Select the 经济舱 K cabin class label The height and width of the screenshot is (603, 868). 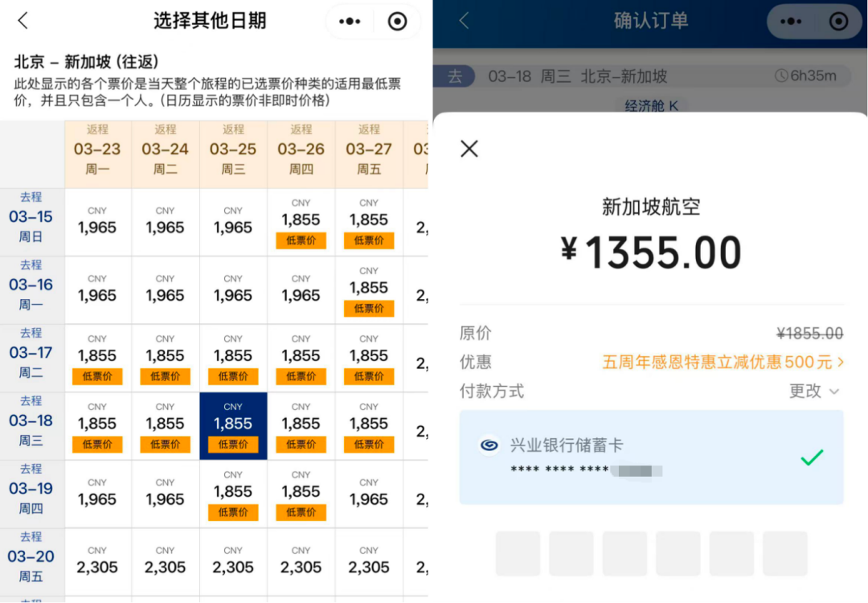click(651, 105)
